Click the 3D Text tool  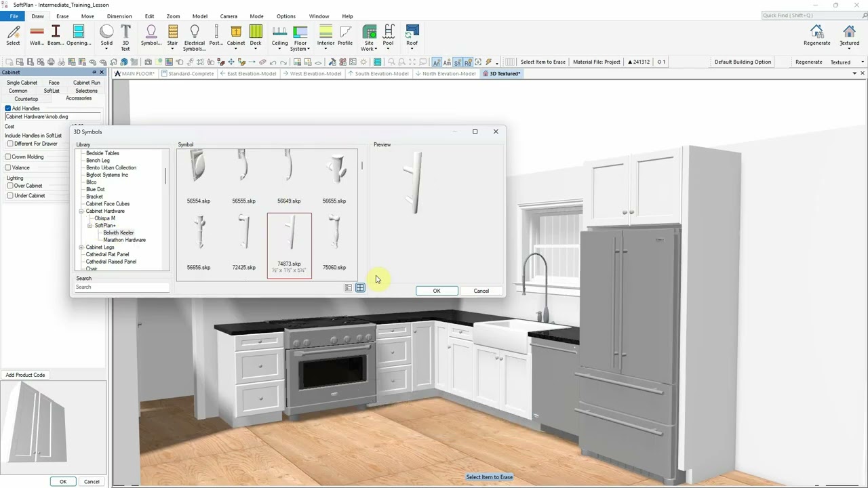coord(125,37)
